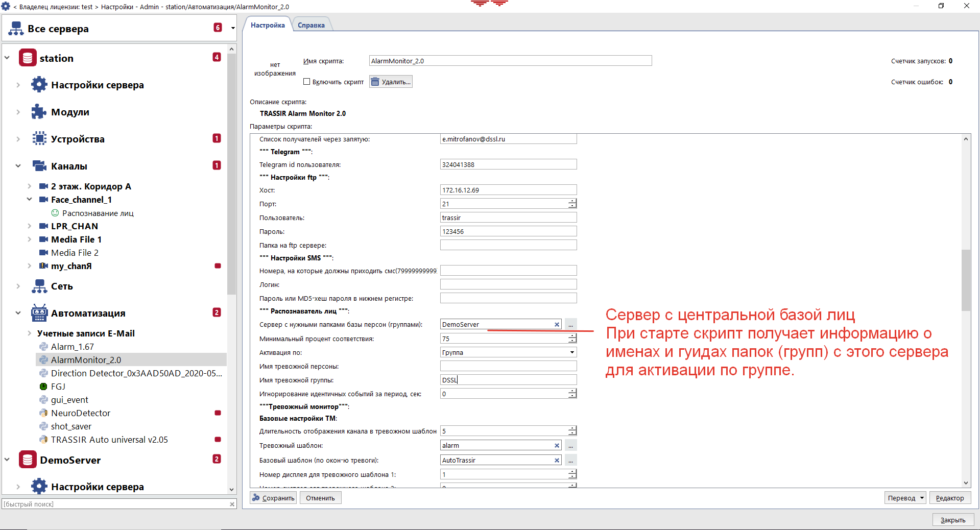
Task: Click the 'Редактор' button
Action: [x=950, y=498]
